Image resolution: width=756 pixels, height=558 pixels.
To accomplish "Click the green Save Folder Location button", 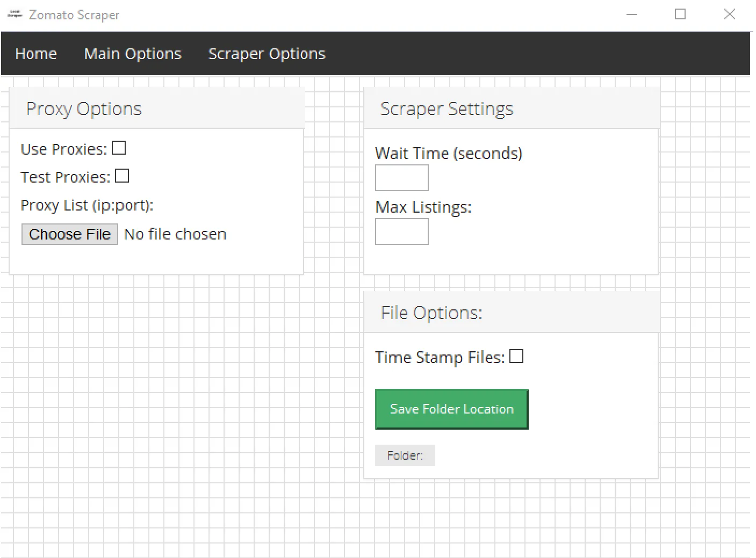I will (x=451, y=409).
